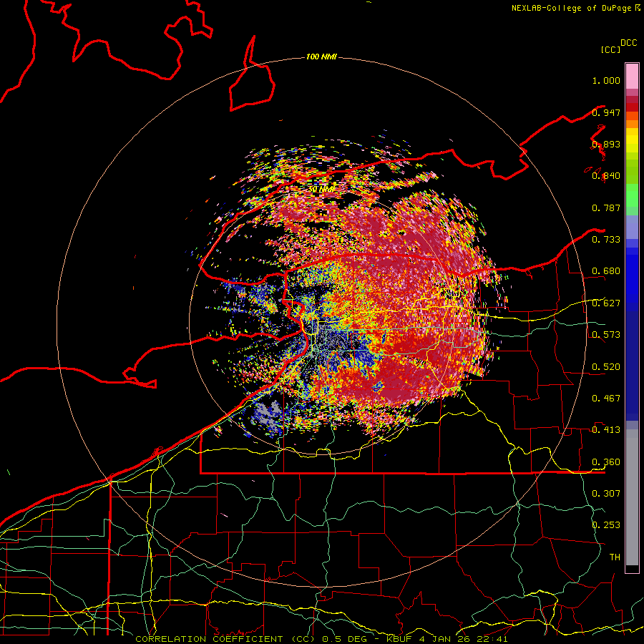This screenshot has width=644, height=644.
Task: Click the 0.360 scale value
Action: (x=606, y=462)
